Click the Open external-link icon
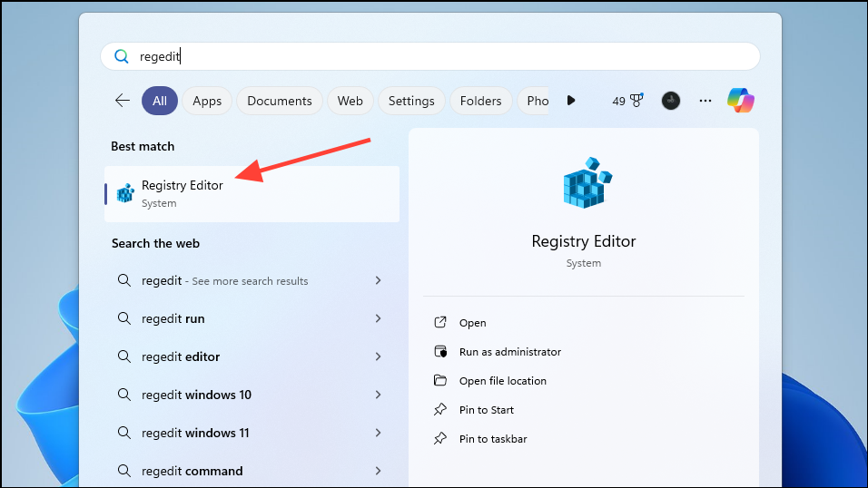This screenshot has height=488, width=868. click(x=440, y=323)
